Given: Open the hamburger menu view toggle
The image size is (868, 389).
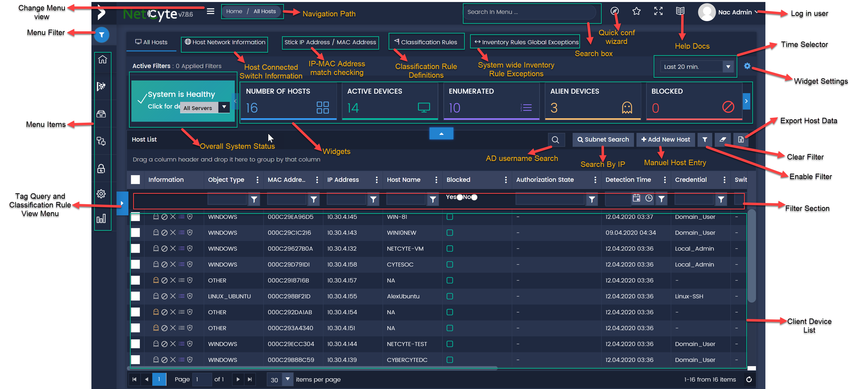Looking at the screenshot, I should (211, 11).
